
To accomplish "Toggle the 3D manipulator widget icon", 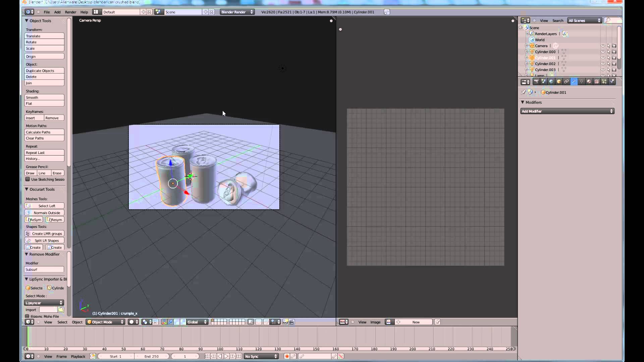I will pyautogui.click(x=164, y=322).
